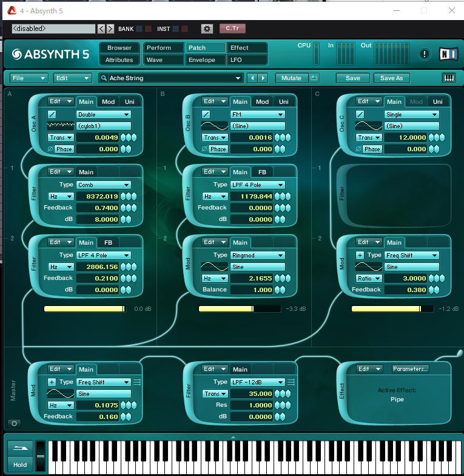Click the keyboard sustain pedal icon above Hold
The width and height of the screenshot is (464, 476).
pyautogui.click(x=20, y=448)
